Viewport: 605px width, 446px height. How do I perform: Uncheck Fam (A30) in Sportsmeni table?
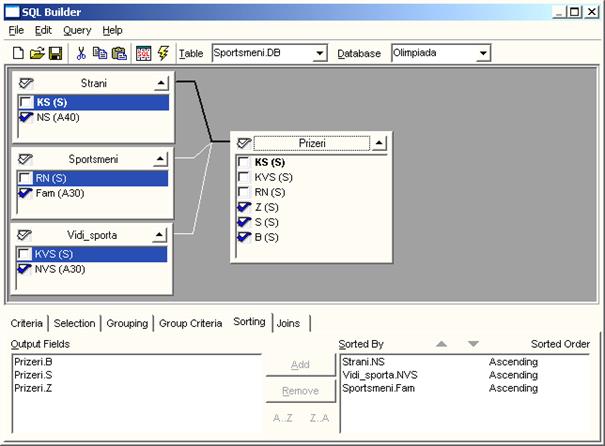coord(25,193)
